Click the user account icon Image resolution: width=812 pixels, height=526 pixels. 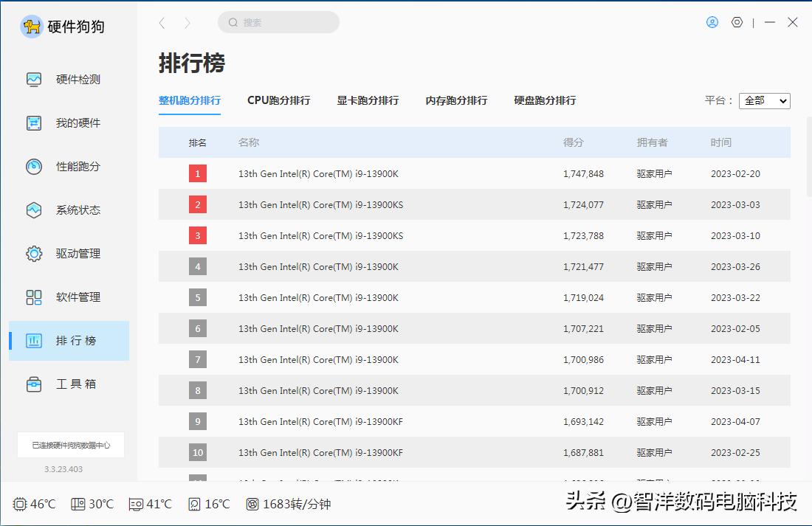712,22
